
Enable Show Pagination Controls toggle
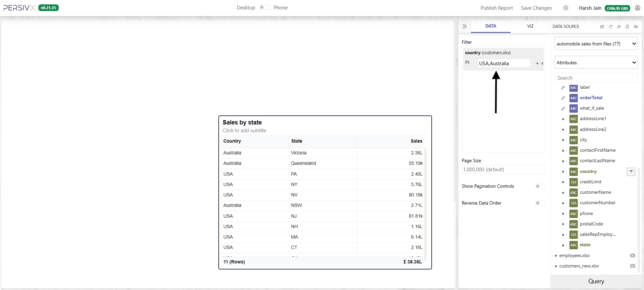tap(540, 186)
